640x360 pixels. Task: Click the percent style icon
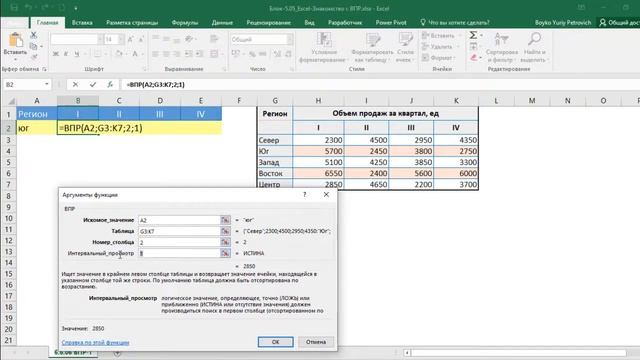[x=253, y=54]
